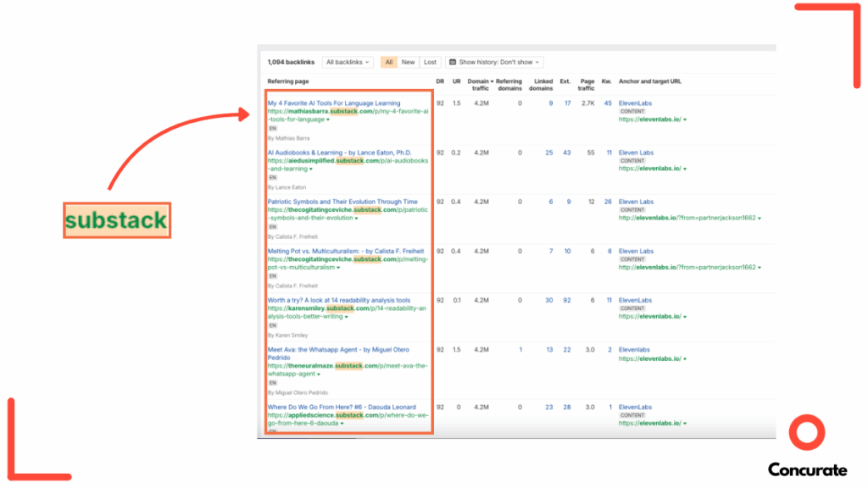This screenshot has height=488, width=868.
Task: Open AI Audiobooks & Learning page link
Action: tap(339, 152)
